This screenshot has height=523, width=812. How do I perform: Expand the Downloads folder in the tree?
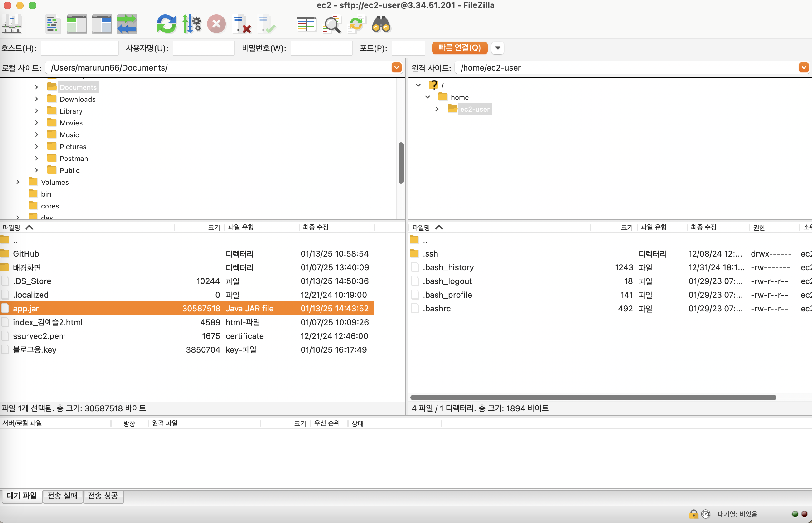click(x=36, y=99)
